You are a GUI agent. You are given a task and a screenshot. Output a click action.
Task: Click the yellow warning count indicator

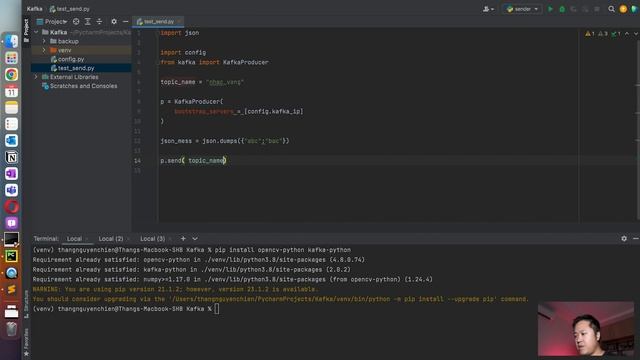590,34
